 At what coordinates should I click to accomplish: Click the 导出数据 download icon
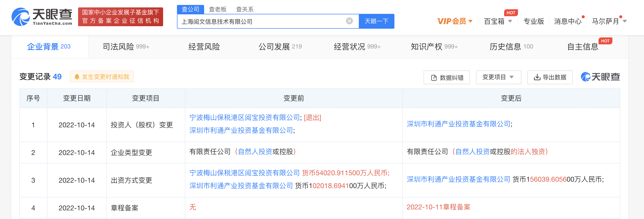537,78
